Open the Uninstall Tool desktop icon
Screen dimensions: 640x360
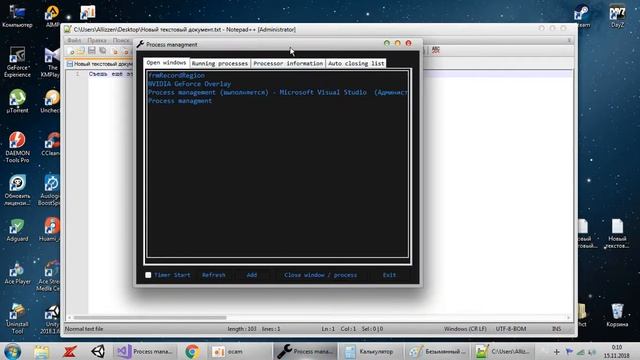(x=17, y=319)
